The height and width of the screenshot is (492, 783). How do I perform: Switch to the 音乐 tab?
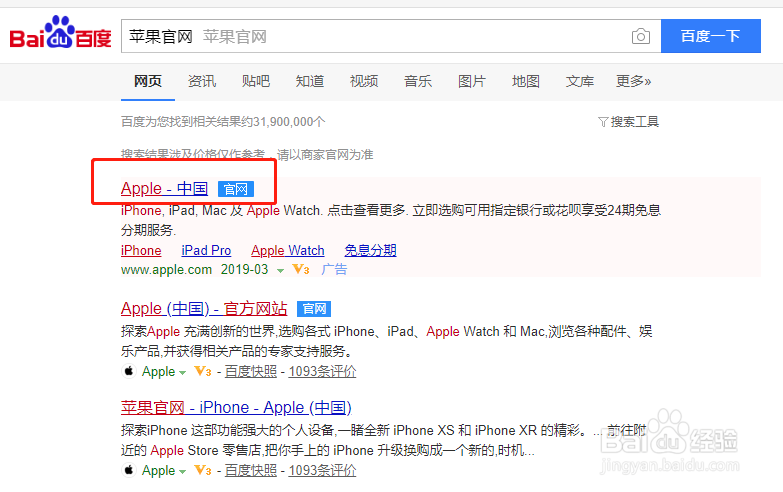pyautogui.click(x=417, y=81)
